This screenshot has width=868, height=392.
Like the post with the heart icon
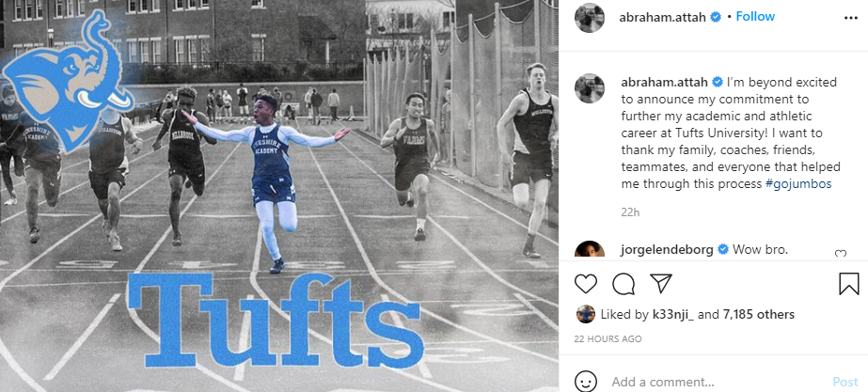click(586, 284)
